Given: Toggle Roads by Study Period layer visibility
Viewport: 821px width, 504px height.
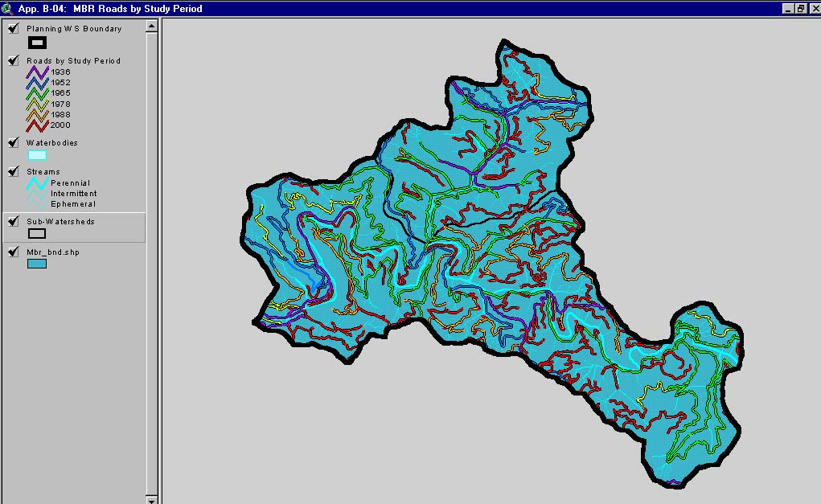Looking at the screenshot, I should (x=14, y=60).
